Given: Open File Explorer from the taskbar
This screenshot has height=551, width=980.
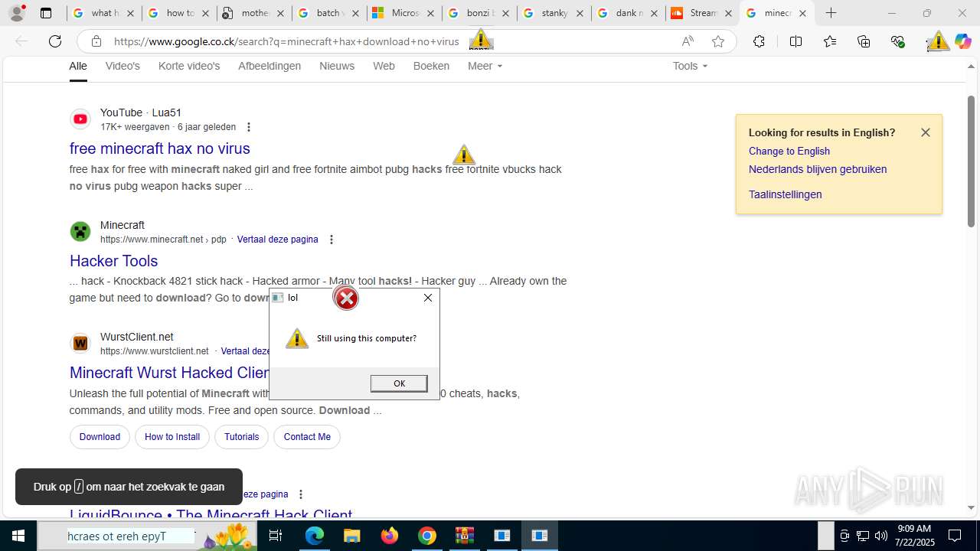Looking at the screenshot, I should 351,536.
